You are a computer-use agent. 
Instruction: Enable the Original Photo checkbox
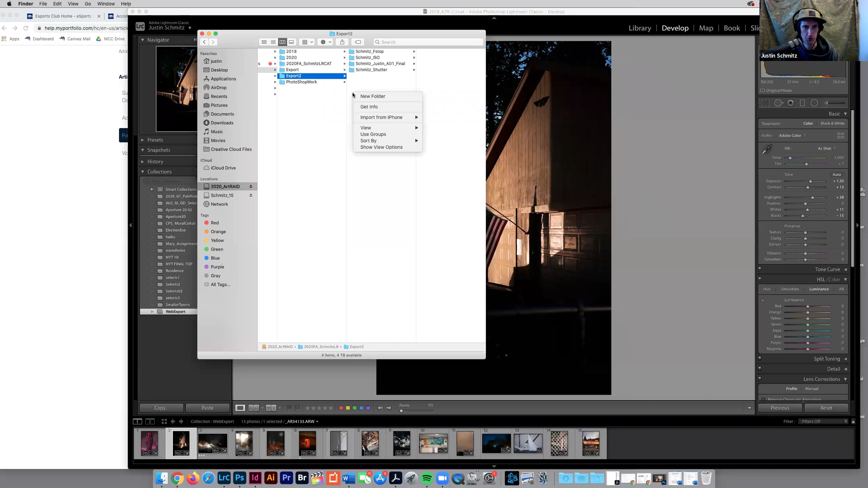(762, 90)
